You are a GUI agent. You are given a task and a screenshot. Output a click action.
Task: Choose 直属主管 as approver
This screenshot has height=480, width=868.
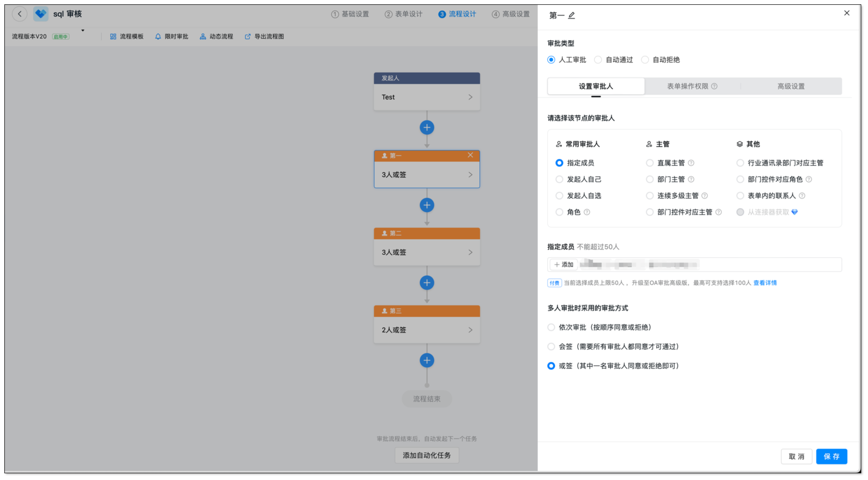click(x=650, y=163)
